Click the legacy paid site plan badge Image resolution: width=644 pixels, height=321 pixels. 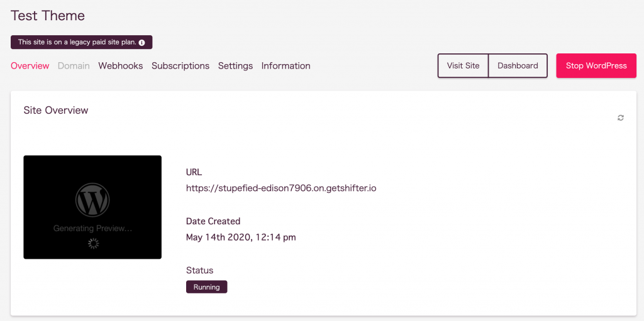click(81, 42)
